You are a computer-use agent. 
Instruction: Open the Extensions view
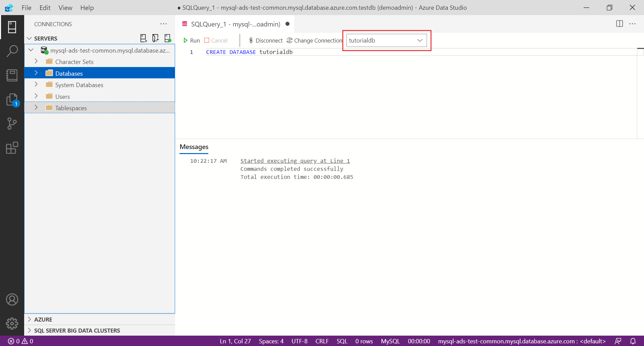pos(12,148)
